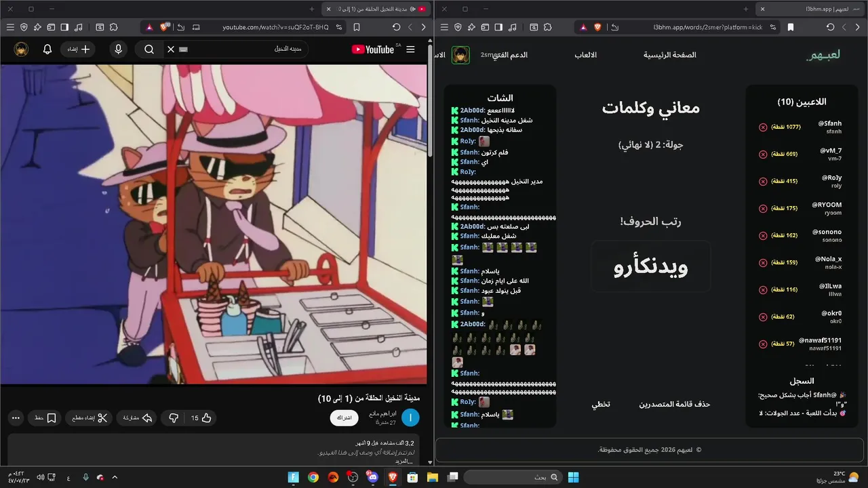The width and height of the screenshot is (868, 488).
Task: Remove player okr0 with X icon
Action: tap(763, 317)
